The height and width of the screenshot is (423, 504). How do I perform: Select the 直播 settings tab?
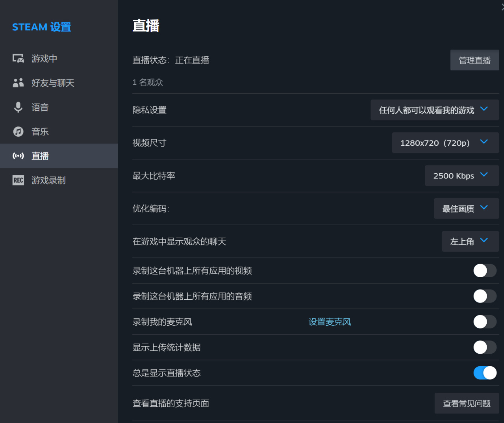(59, 156)
